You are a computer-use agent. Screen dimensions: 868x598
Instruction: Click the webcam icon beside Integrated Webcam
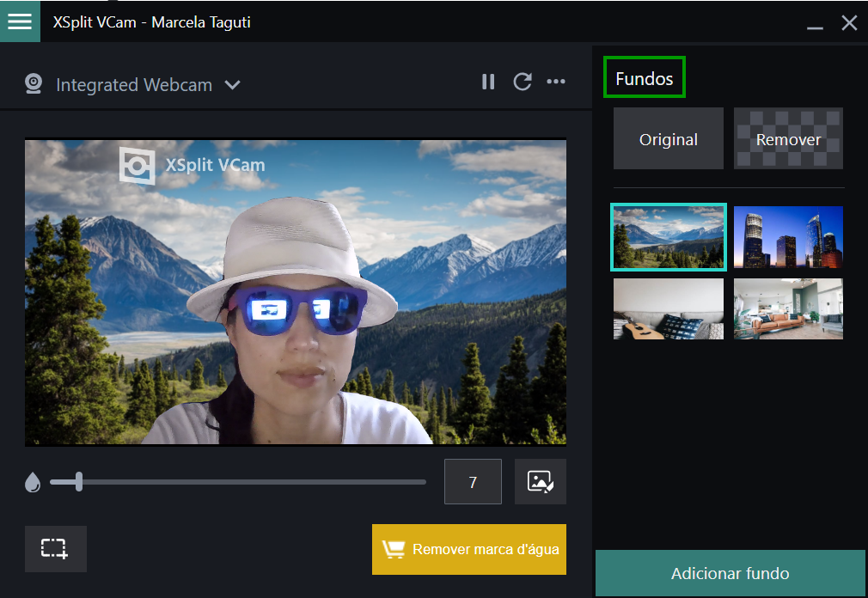click(34, 84)
